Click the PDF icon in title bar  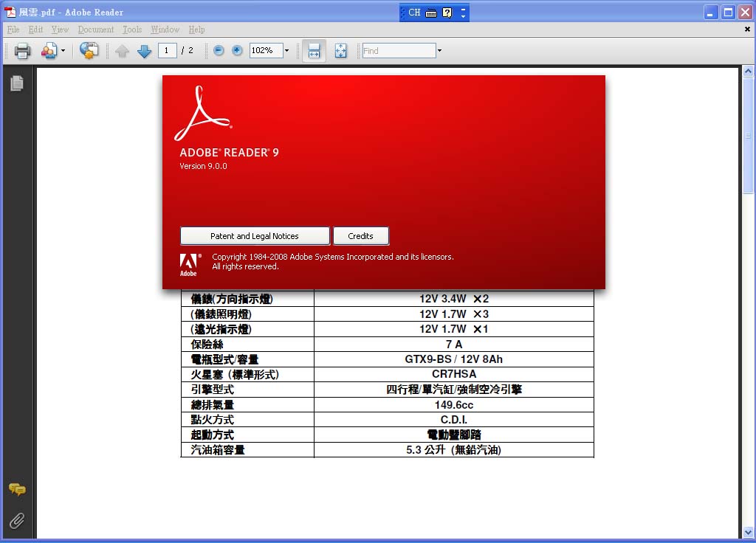tap(10, 12)
